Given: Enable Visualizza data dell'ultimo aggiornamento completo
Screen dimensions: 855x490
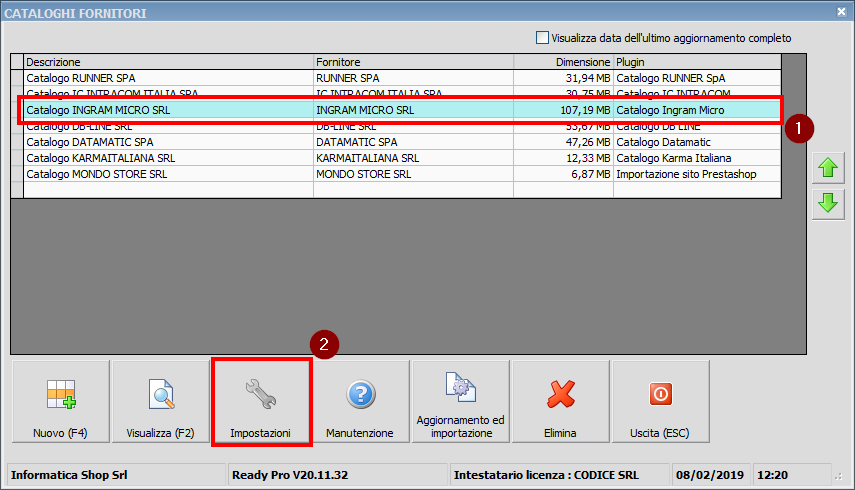Looking at the screenshot, I should [542, 38].
